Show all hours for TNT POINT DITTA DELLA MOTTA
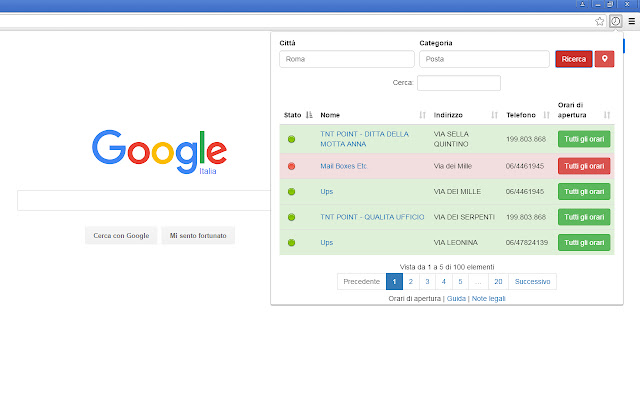The height and width of the screenshot is (400, 640). pyautogui.click(x=584, y=139)
